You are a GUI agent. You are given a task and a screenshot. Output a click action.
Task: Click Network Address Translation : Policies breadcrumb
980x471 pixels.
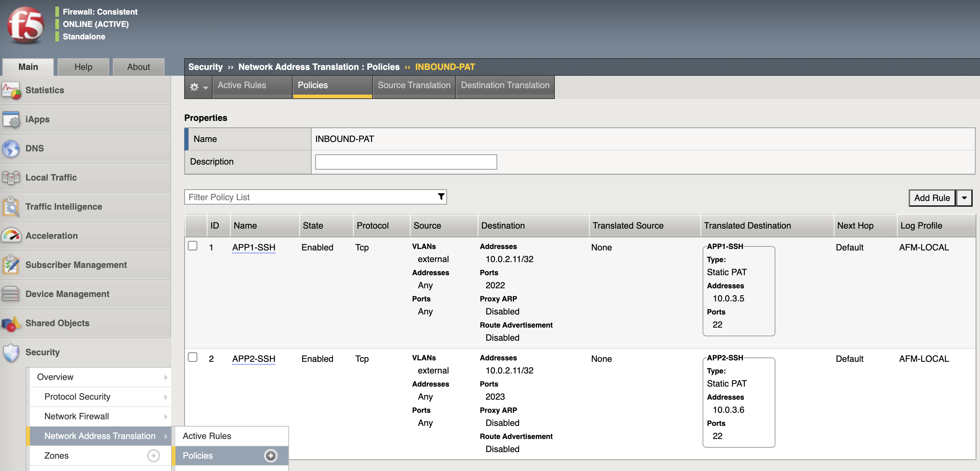click(319, 67)
